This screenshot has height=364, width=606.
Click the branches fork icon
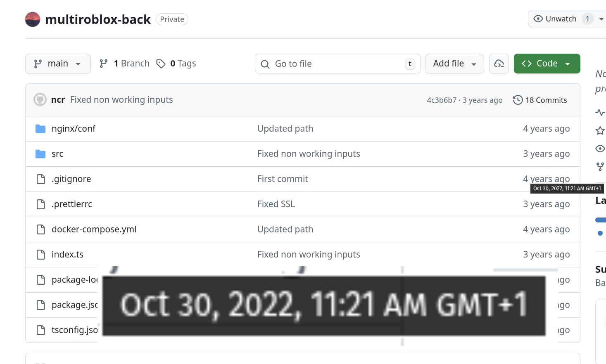click(x=104, y=64)
